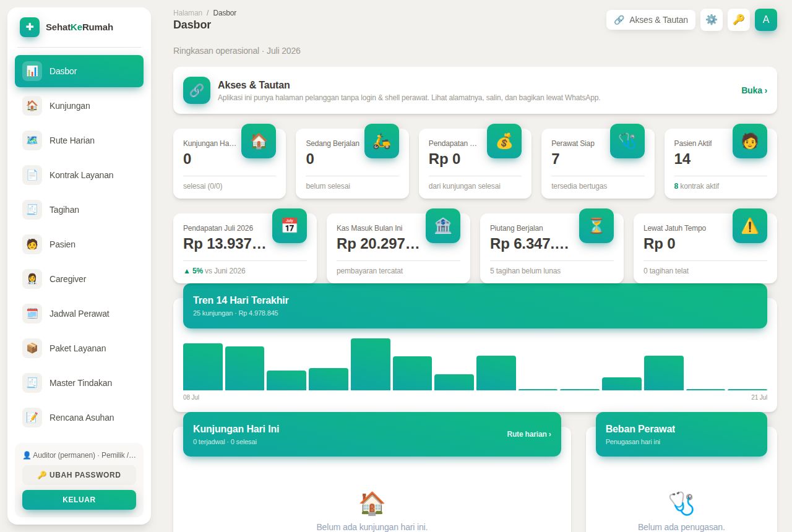Click the Tren 14 Hari Terakhir header

(475, 306)
